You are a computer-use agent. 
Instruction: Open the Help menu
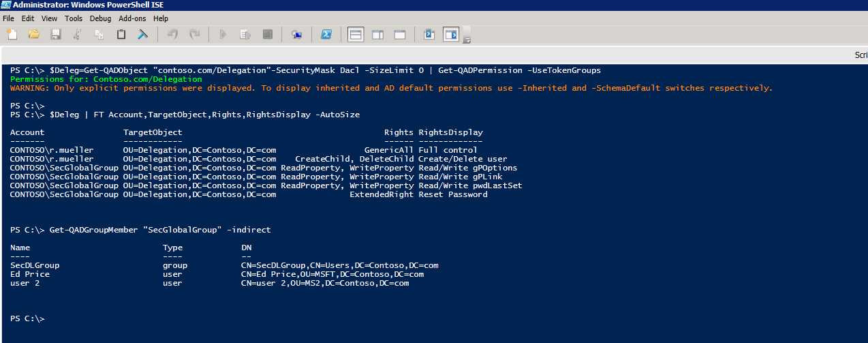(x=161, y=18)
